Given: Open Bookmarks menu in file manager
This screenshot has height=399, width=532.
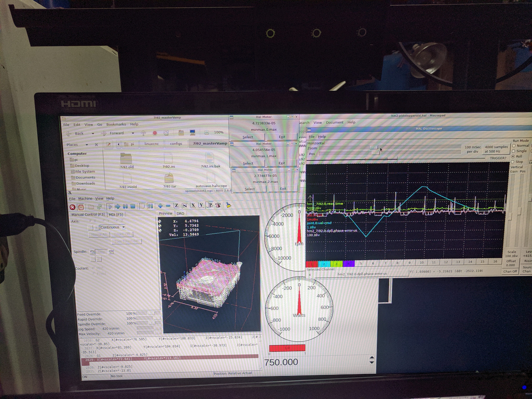Looking at the screenshot, I should pos(116,124).
